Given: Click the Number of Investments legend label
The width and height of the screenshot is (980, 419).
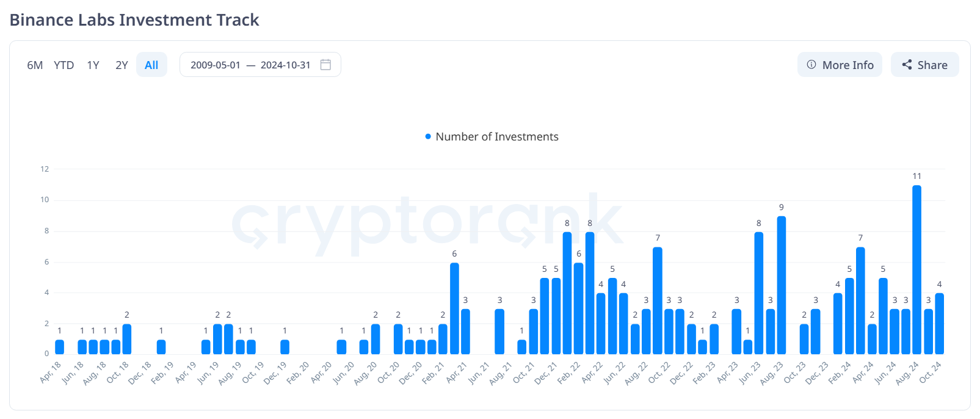Looking at the screenshot, I should click(x=497, y=137).
